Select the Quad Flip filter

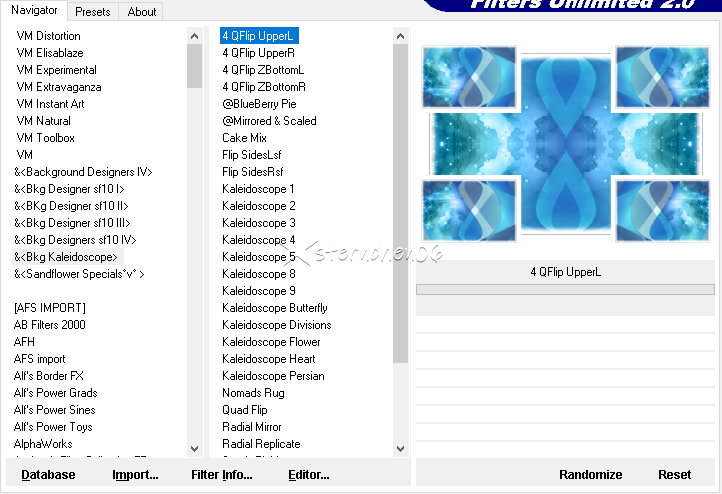pyautogui.click(x=245, y=410)
